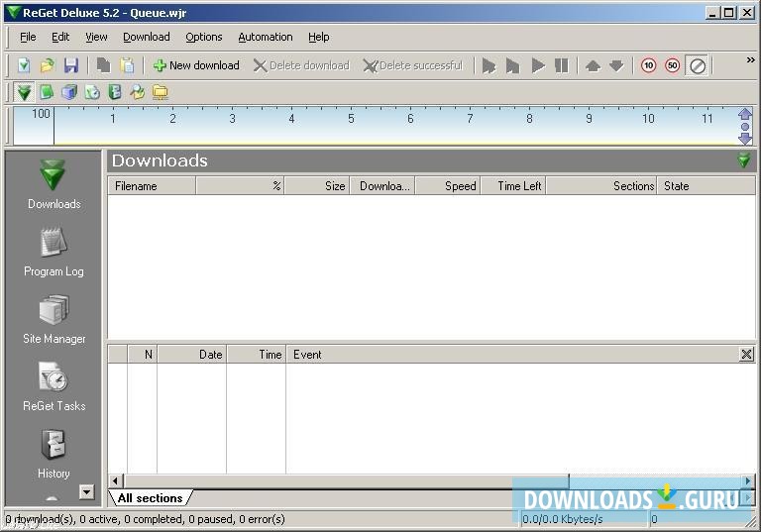Open the File menu
The width and height of the screenshot is (761, 532).
click(28, 37)
